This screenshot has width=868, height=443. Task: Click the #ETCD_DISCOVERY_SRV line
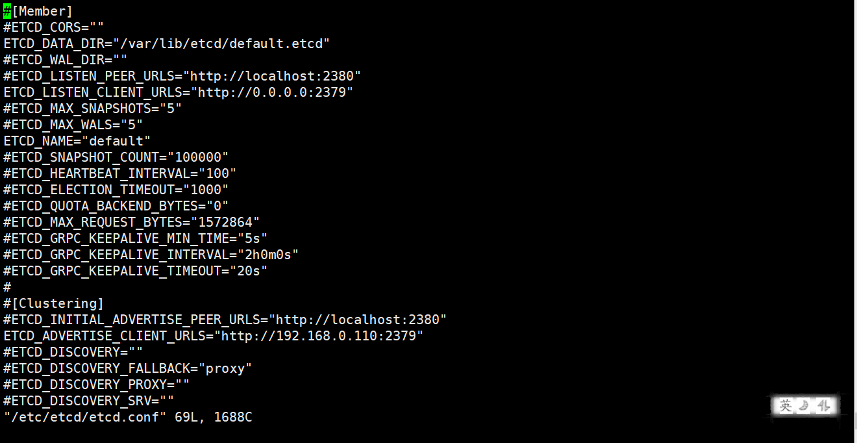coord(89,401)
